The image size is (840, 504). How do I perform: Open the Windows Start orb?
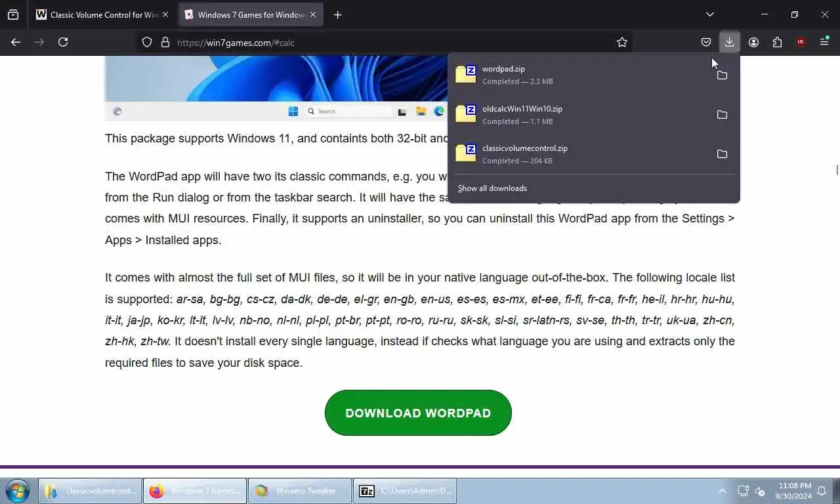(17, 491)
